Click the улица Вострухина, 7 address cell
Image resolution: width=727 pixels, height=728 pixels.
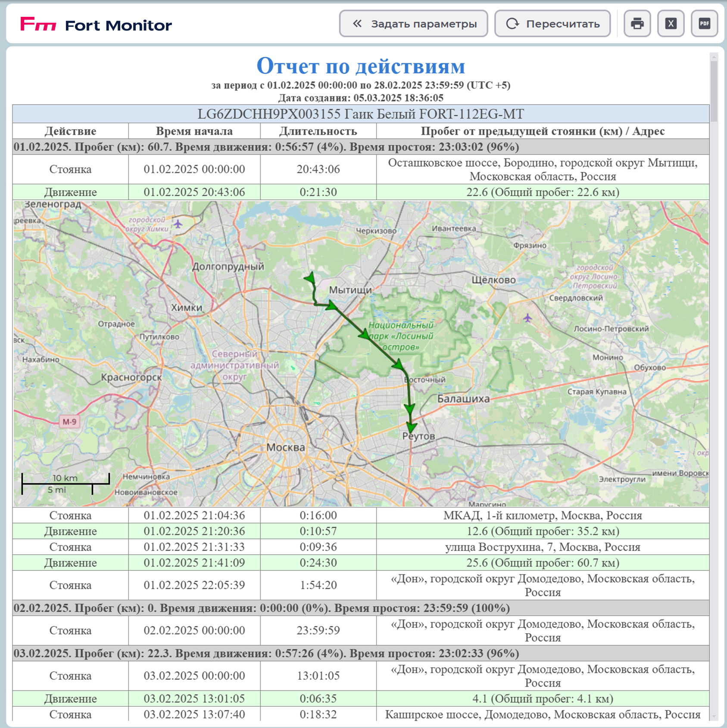click(x=542, y=547)
